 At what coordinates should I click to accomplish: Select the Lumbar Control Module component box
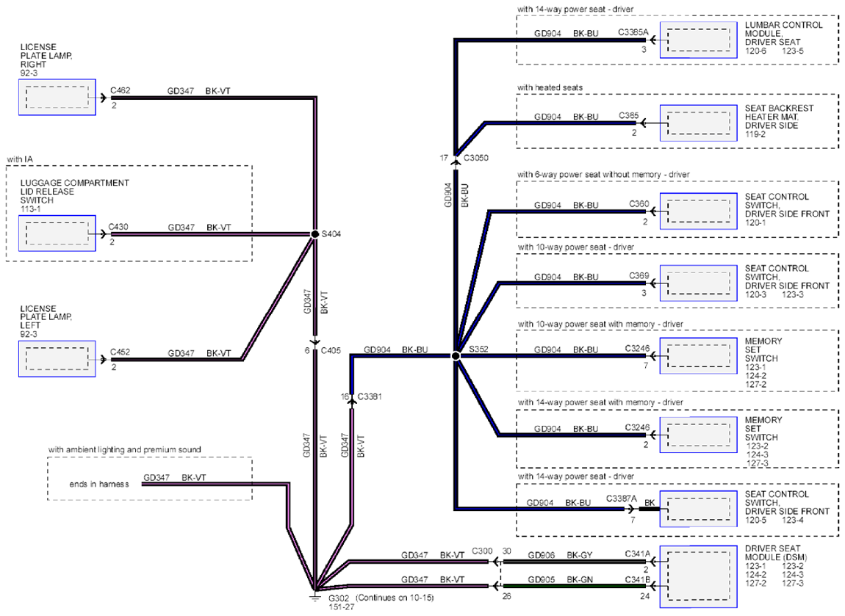click(x=699, y=40)
